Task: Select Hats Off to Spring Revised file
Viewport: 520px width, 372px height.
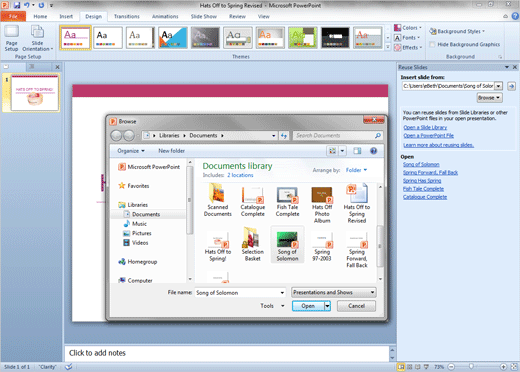Action: [x=357, y=203]
